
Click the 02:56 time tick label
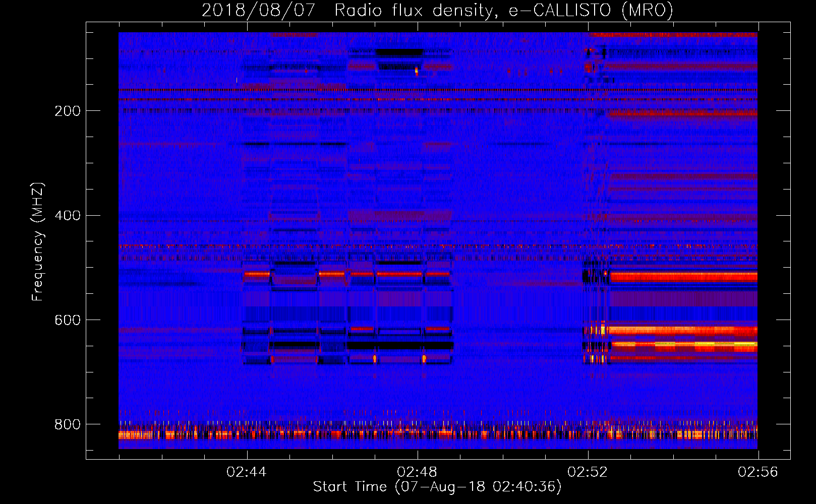758,472
